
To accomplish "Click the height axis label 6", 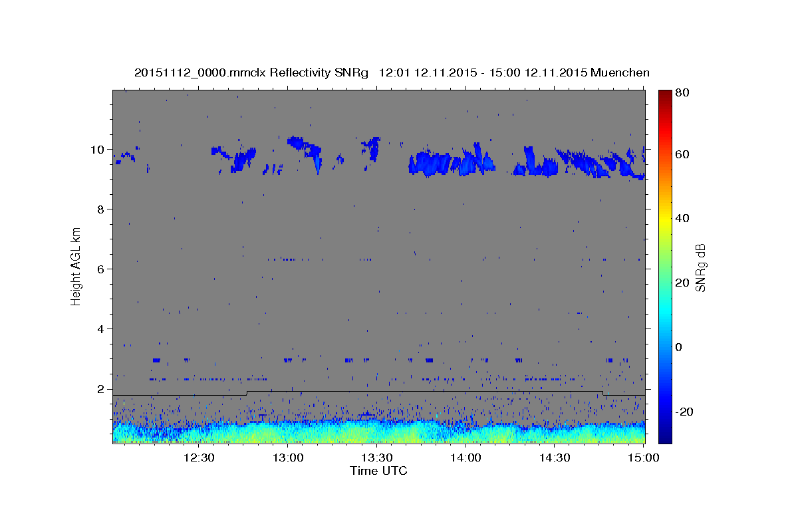I will click(x=101, y=269).
